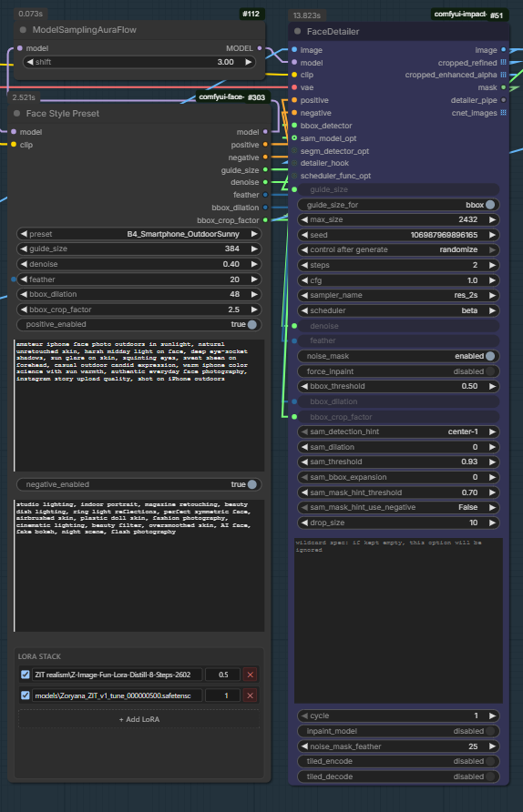Click the comfyui-face #303 node badge
523x812 pixels.
[x=232, y=96]
